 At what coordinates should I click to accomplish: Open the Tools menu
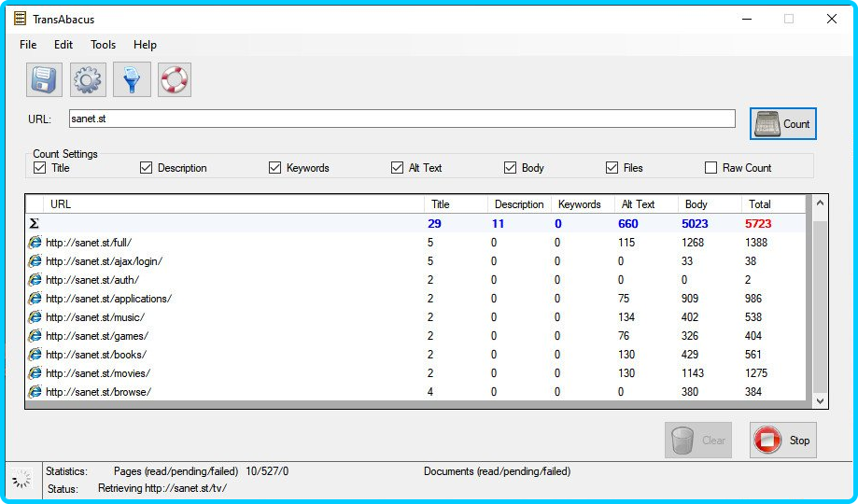point(103,45)
